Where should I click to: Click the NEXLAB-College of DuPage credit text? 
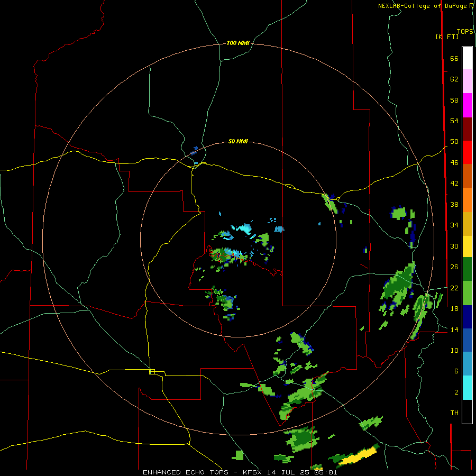click(x=425, y=6)
